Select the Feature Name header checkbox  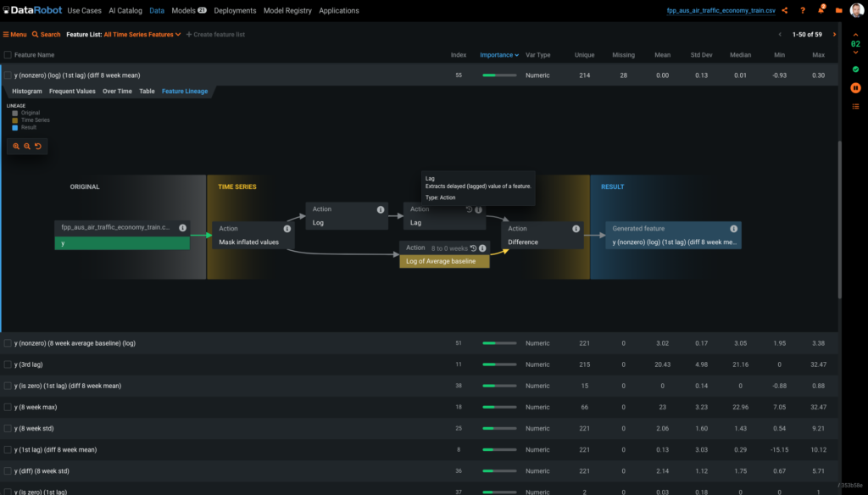[7, 53]
